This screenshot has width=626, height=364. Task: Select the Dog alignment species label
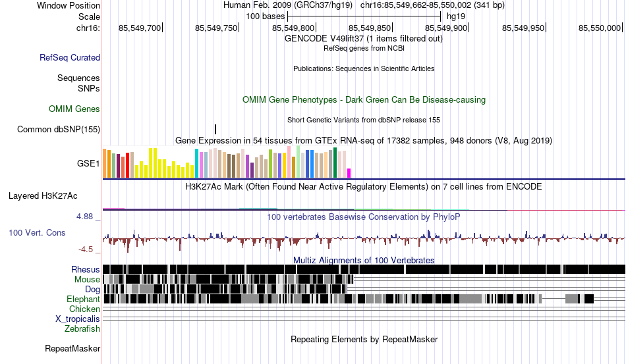click(92, 289)
